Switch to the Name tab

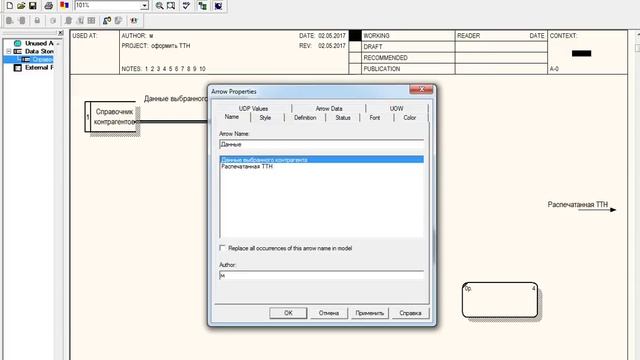tap(231, 117)
